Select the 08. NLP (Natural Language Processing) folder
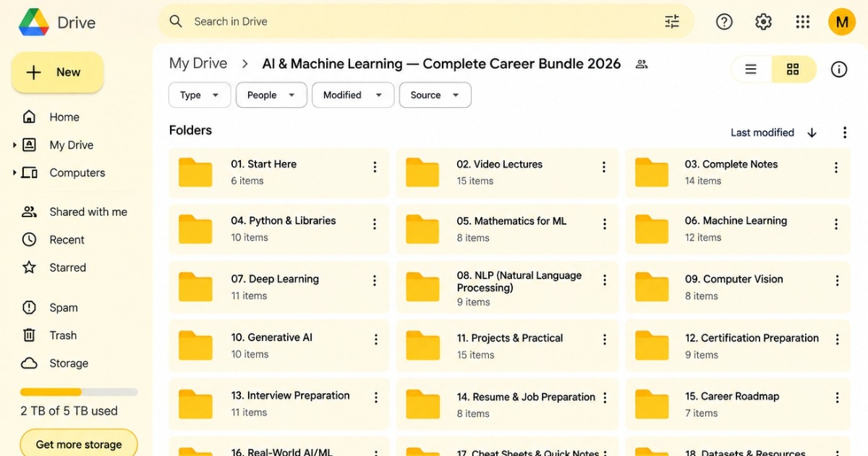Viewport: 868px width, 456px height. [507, 287]
